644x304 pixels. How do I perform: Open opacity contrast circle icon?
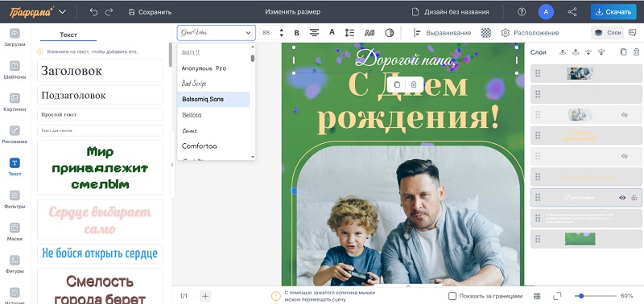coord(390,33)
